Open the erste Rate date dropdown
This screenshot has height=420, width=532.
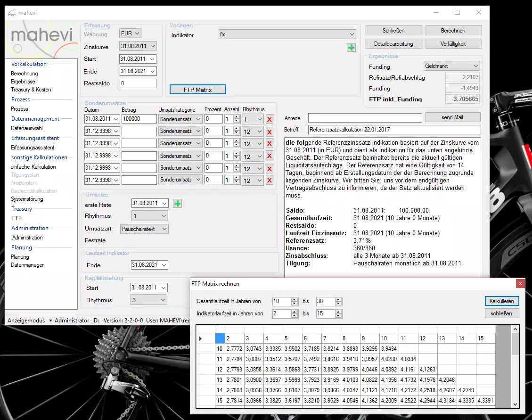[x=164, y=203]
